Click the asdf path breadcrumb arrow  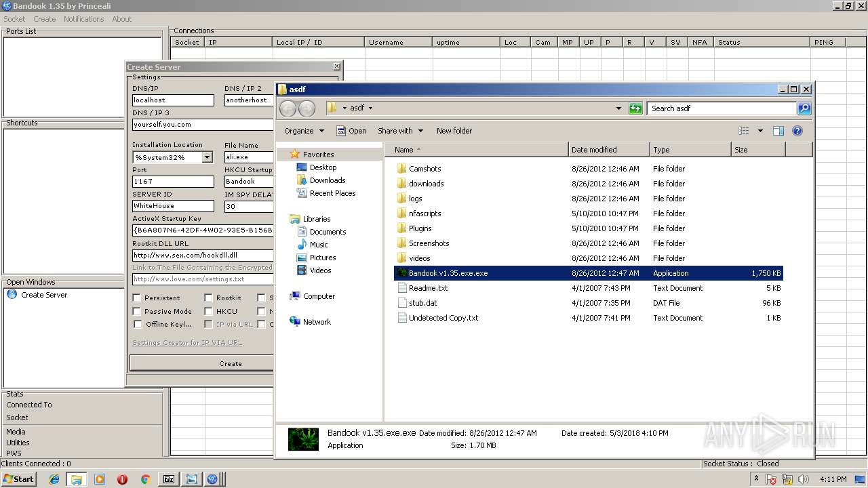click(x=370, y=108)
